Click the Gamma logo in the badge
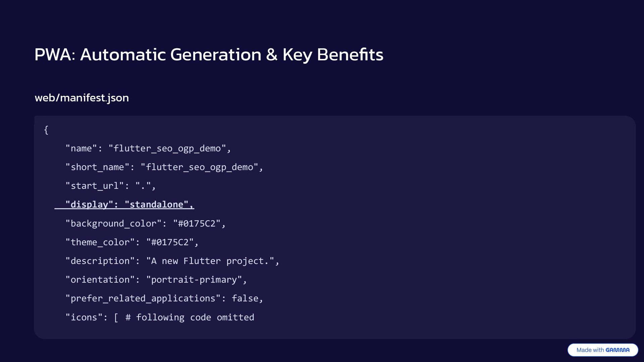The height and width of the screenshot is (362, 644). coord(618,350)
